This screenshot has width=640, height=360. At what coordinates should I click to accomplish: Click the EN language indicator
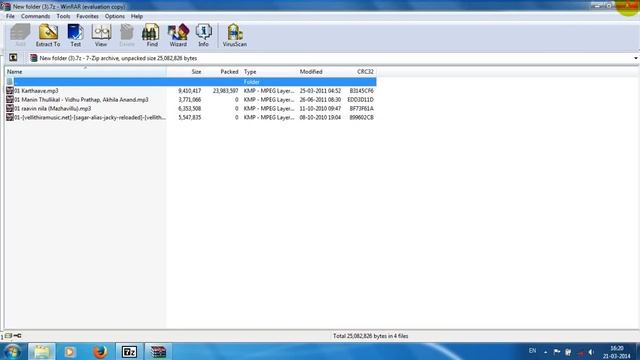(x=532, y=351)
